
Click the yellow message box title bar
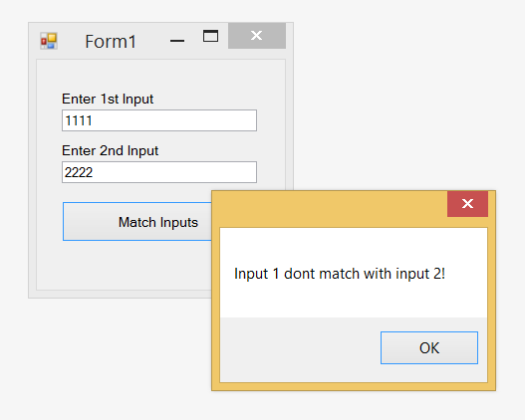click(x=330, y=209)
